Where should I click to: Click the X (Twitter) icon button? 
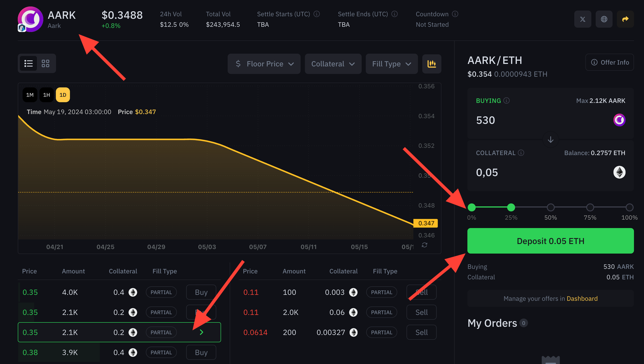pos(582,19)
